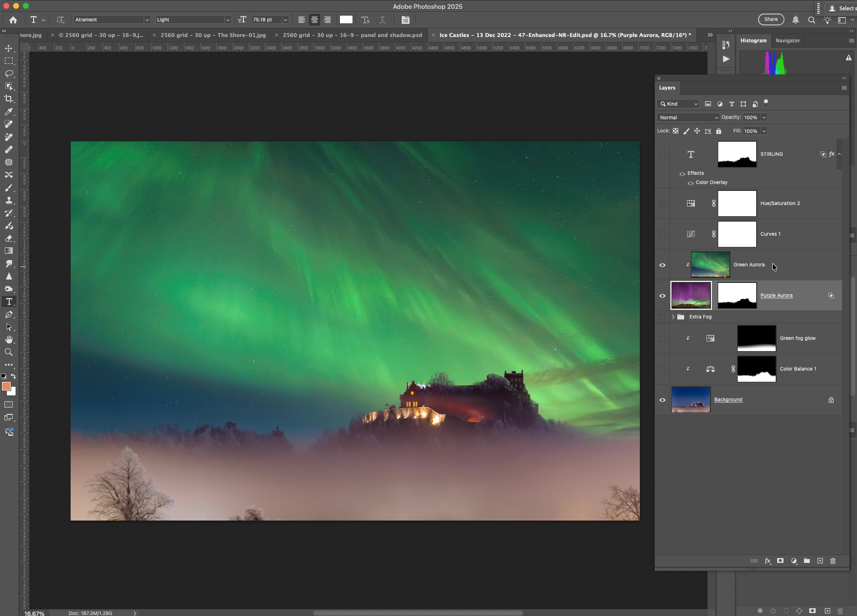Lock all attributes padlock icon
Image resolution: width=857 pixels, height=616 pixels.
pos(719,131)
